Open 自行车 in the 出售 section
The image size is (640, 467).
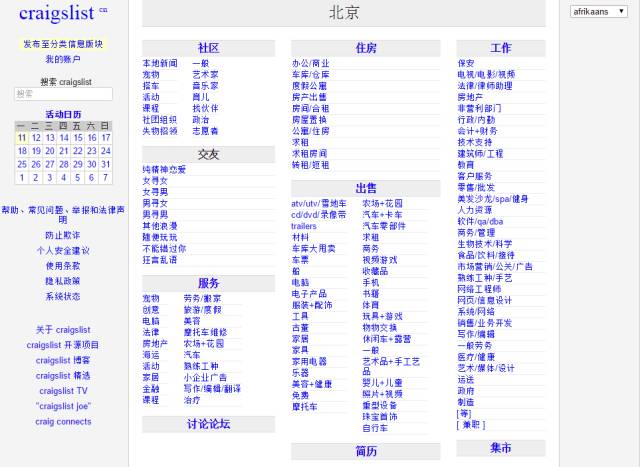pyautogui.click(x=375, y=428)
